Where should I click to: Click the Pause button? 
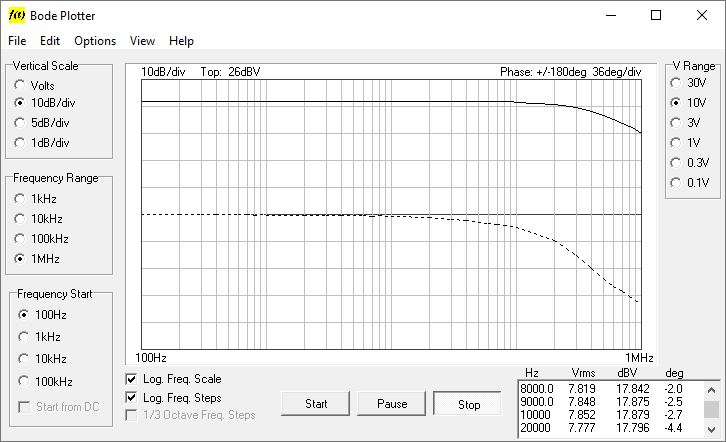point(392,404)
